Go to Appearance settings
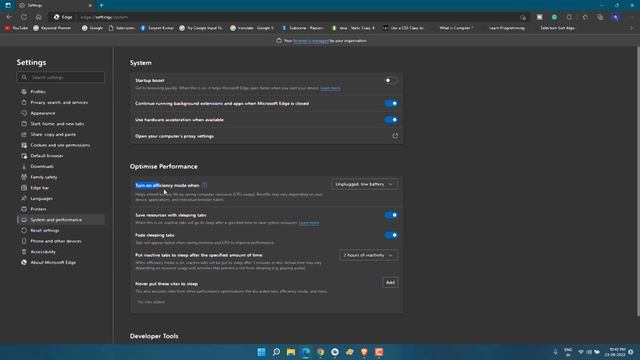Screen dimensions: 640x360 pos(42,113)
